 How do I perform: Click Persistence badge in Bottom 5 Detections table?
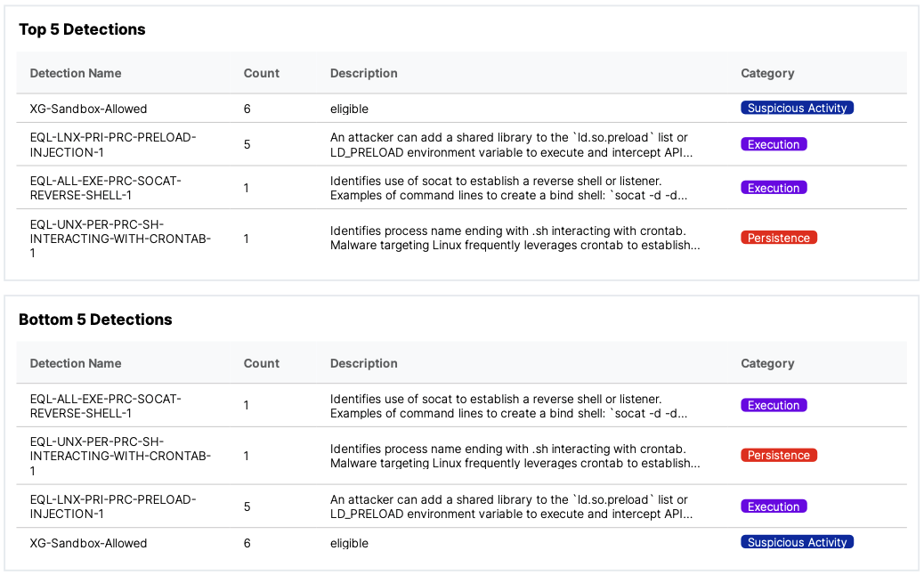[x=778, y=455]
